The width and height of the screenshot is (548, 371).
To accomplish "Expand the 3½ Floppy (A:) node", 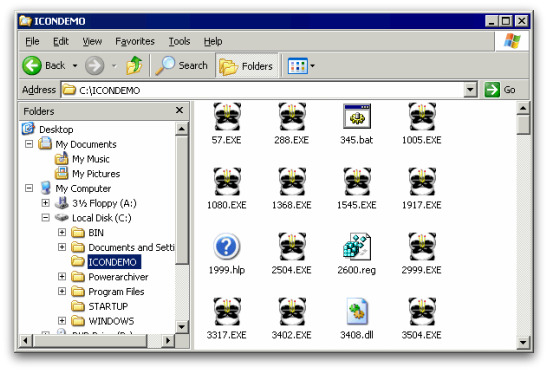I will [x=45, y=203].
